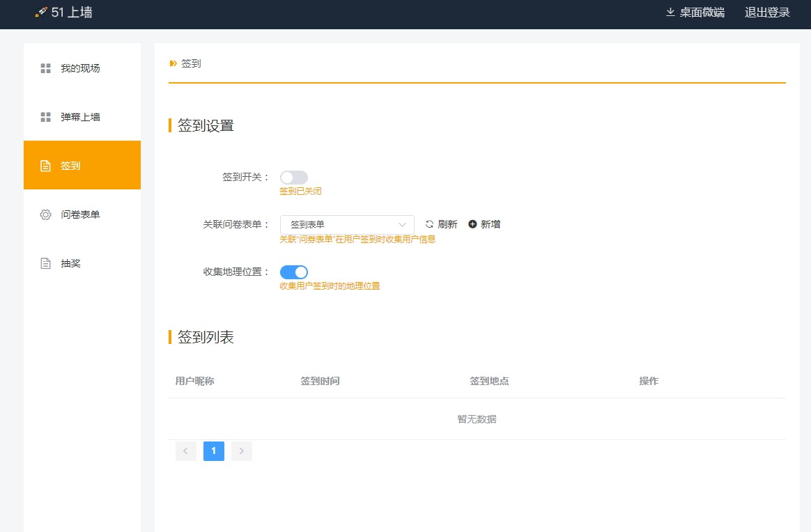Click the 用户昵称 column header

point(194,381)
